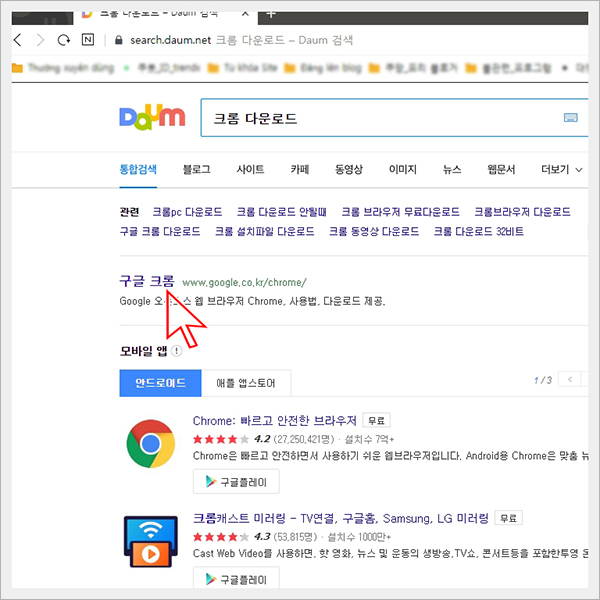
Task: Click related search 크롬 다운로드 32비트
Action: [x=478, y=231]
